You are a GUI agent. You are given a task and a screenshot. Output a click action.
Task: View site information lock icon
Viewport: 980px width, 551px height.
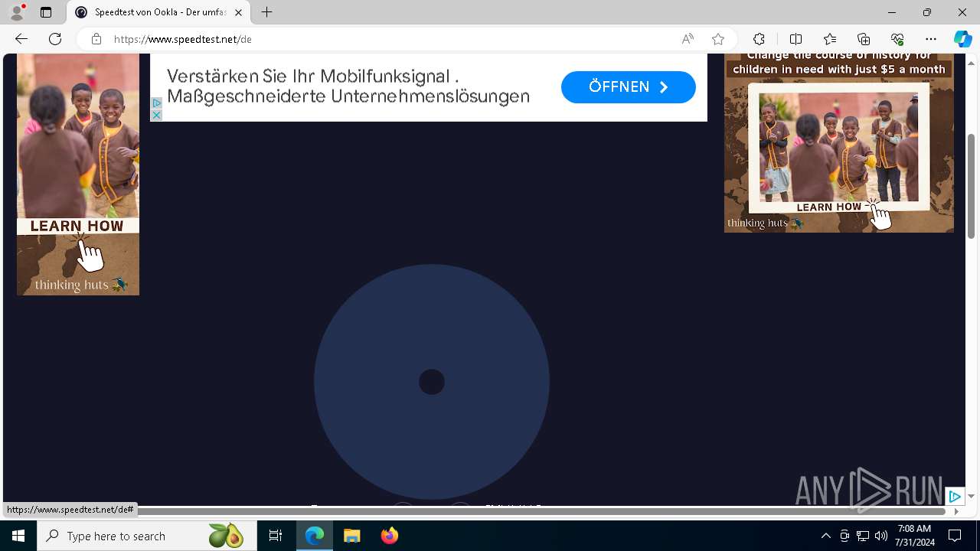[x=96, y=39]
